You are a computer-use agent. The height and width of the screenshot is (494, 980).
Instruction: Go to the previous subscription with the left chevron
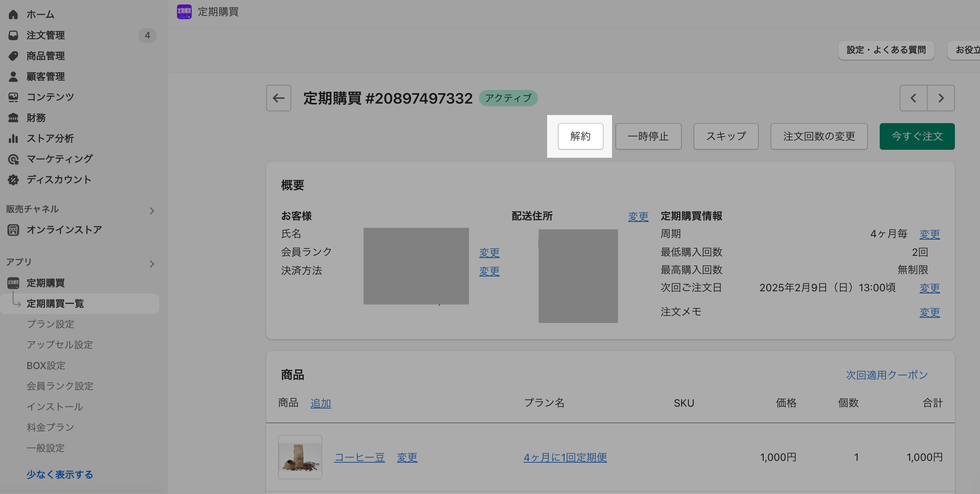point(913,98)
